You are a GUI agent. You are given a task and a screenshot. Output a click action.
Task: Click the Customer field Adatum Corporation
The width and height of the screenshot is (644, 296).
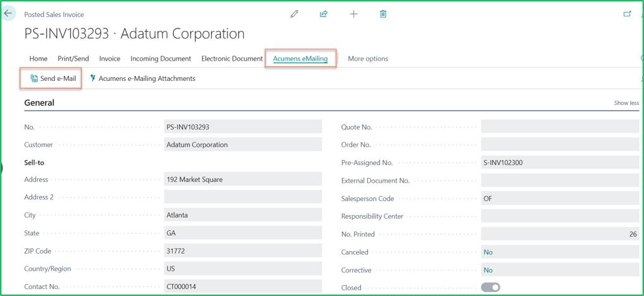click(243, 144)
